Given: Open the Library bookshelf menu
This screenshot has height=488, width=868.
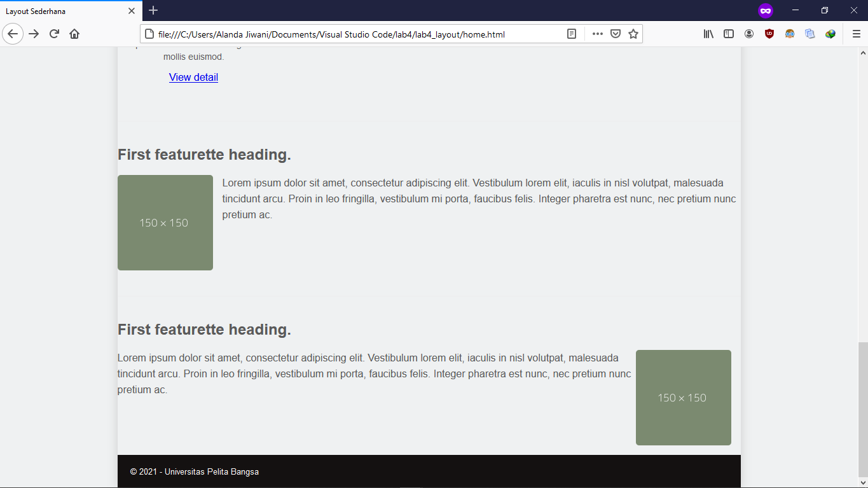Looking at the screenshot, I should 708,34.
